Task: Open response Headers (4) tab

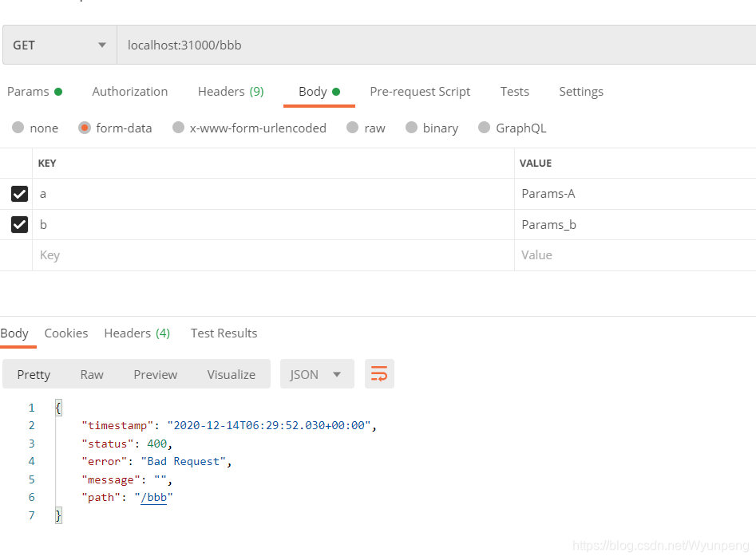Action: coord(137,333)
